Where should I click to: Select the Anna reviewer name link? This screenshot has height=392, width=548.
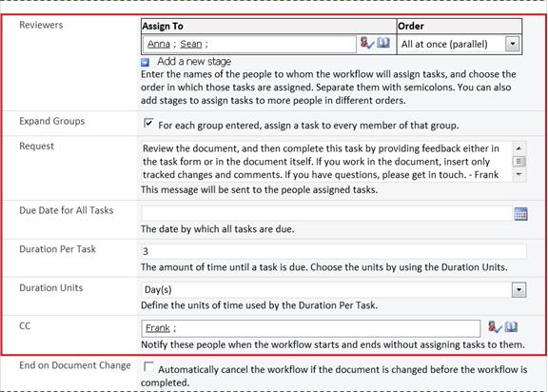coord(159,44)
